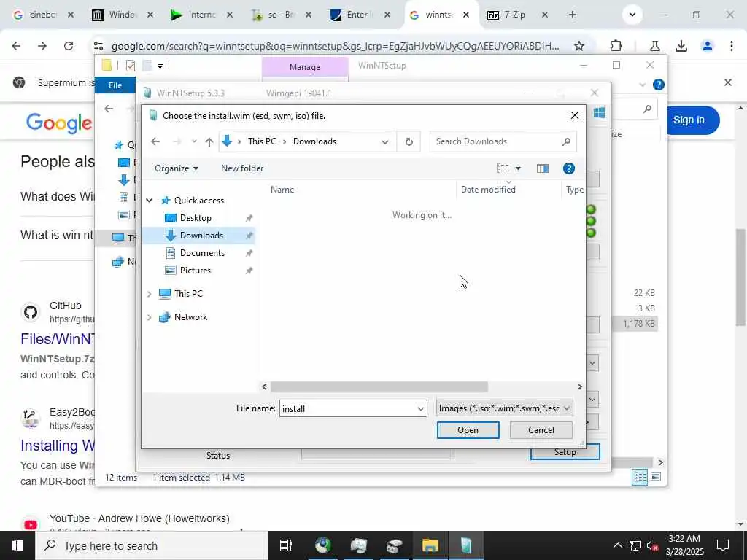This screenshot has width=747, height=560.
Task: Click the Windows taskbar search box
Action: pyautogui.click(x=152, y=545)
